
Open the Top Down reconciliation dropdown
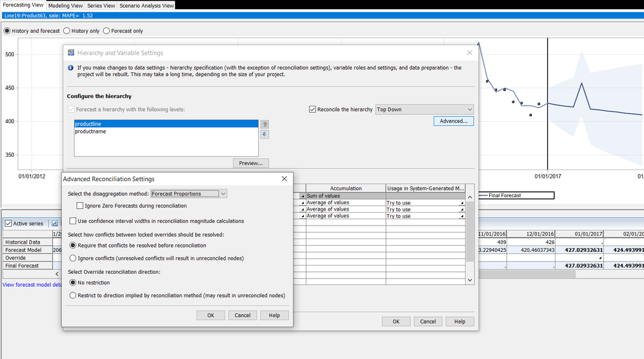469,109
